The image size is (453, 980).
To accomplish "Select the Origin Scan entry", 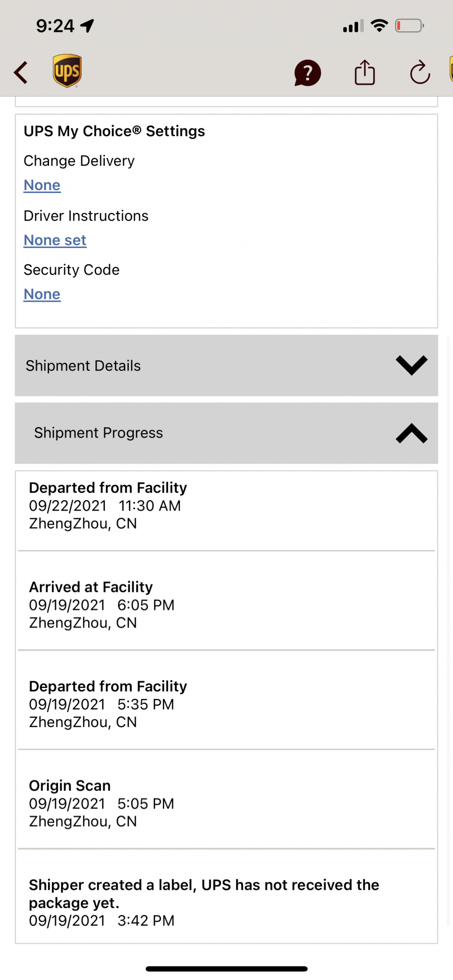I will point(101,803).
